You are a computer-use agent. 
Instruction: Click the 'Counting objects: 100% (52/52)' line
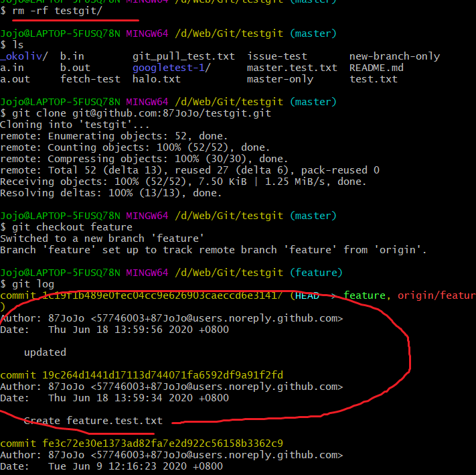pyautogui.click(x=135, y=147)
